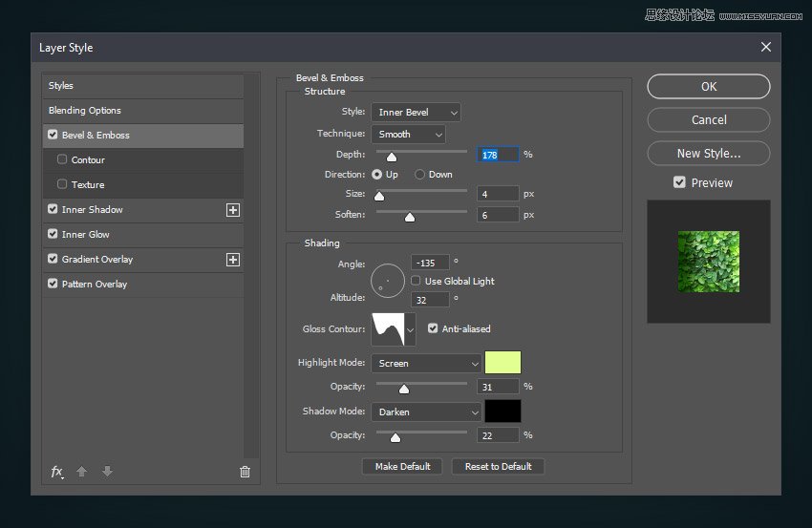Open the Shadow Mode dropdown set to Darken
The height and width of the screenshot is (528, 812).
[x=426, y=412]
